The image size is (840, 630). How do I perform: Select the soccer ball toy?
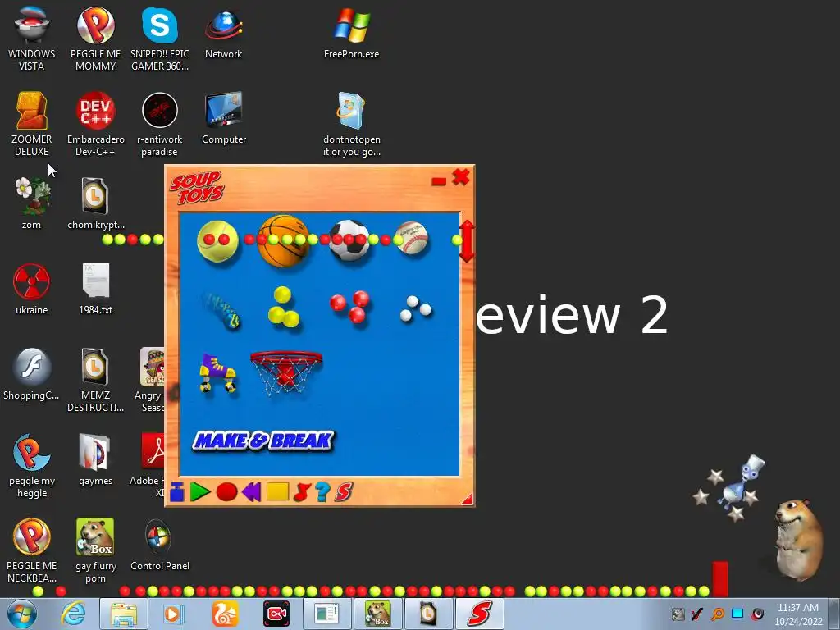click(x=349, y=240)
